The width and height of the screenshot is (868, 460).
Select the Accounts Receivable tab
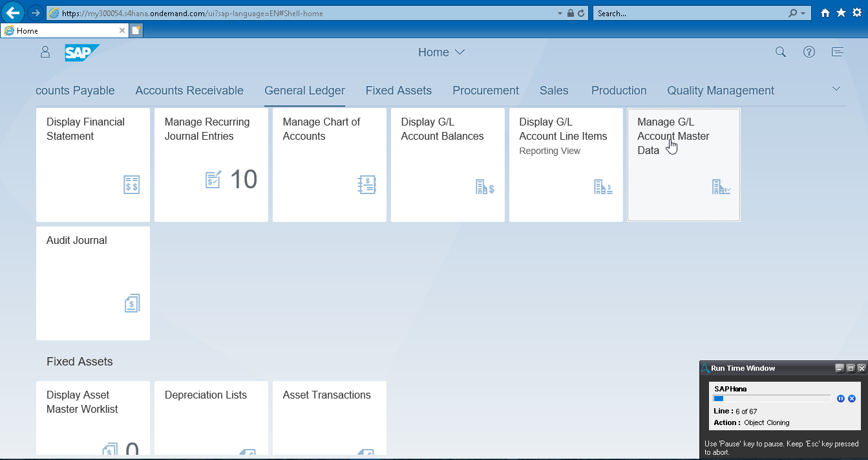tap(189, 91)
